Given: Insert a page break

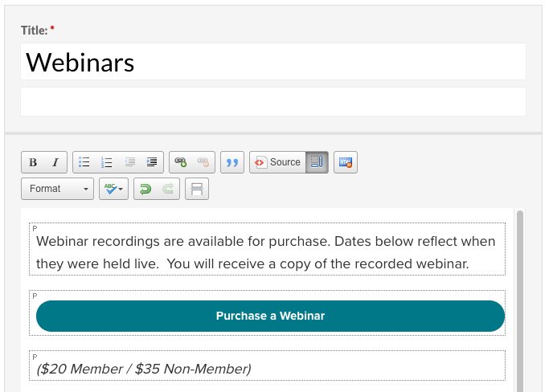Looking at the screenshot, I should pos(197,189).
